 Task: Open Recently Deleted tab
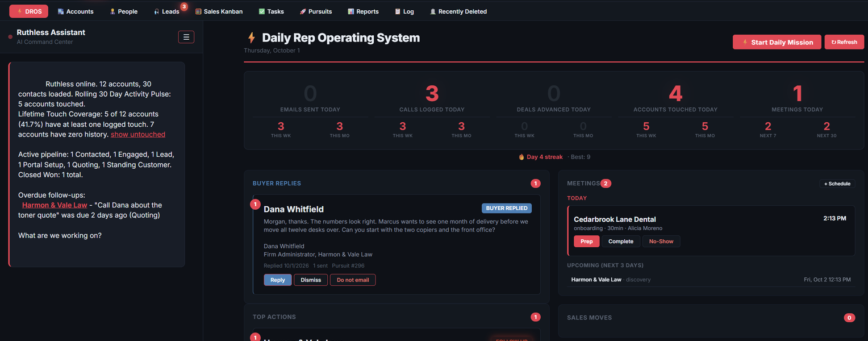click(458, 11)
